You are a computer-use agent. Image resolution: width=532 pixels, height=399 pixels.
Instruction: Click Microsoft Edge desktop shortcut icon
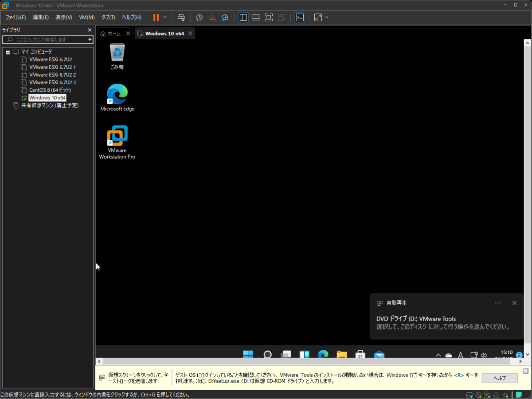[x=117, y=97]
